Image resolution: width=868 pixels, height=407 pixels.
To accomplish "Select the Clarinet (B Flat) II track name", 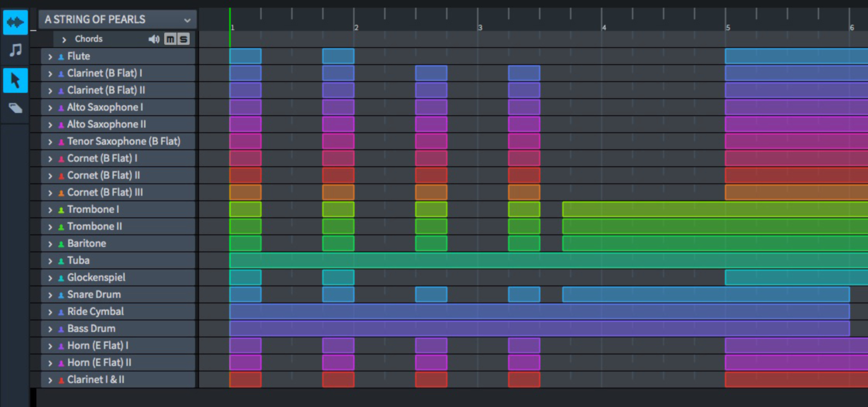I will (x=106, y=90).
